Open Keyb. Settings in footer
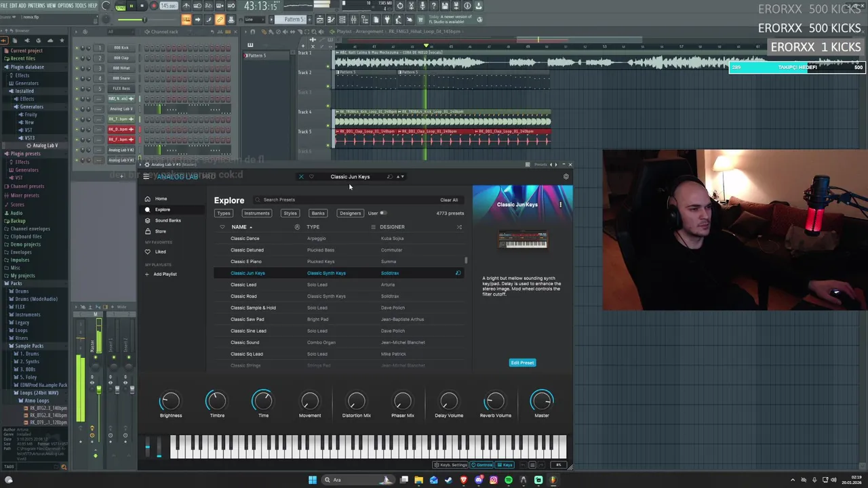Viewport: 868px width, 488px height. (452, 465)
